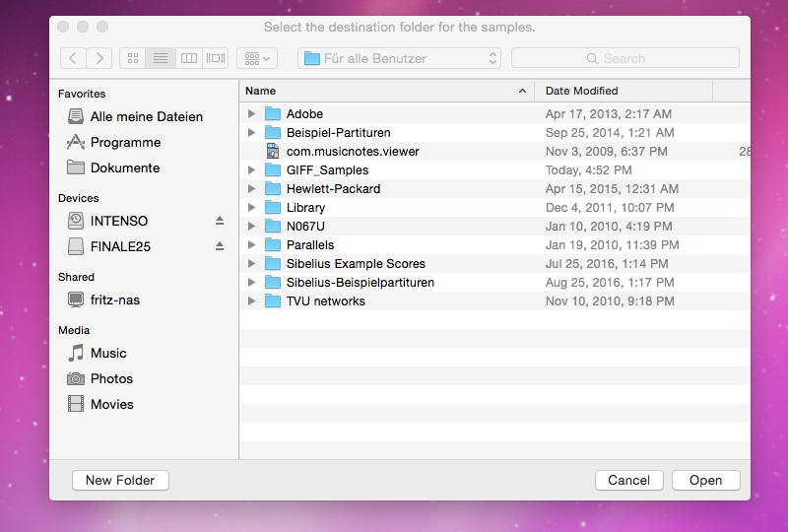Click the New Folder button
This screenshot has height=532, width=788.
point(120,480)
